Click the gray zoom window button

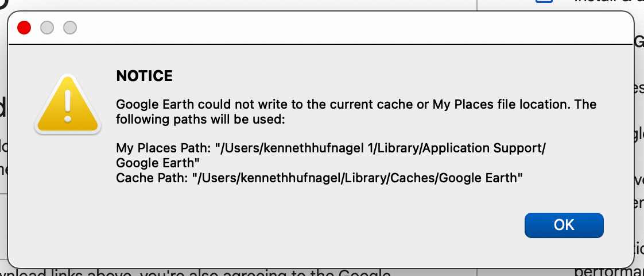point(69,28)
